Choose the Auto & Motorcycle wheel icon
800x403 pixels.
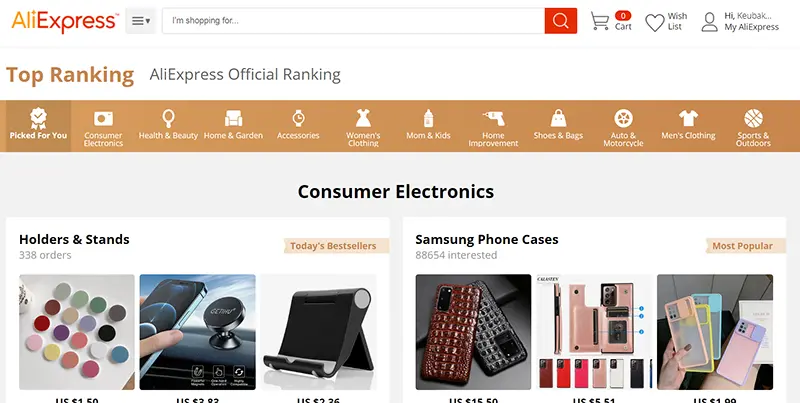point(623,118)
